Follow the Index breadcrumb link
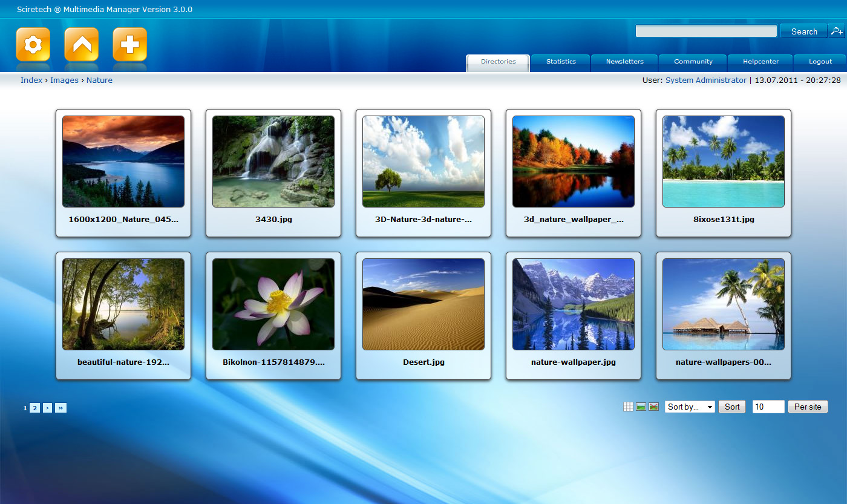The width and height of the screenshot is (847, 504). [x=31, y=80]
